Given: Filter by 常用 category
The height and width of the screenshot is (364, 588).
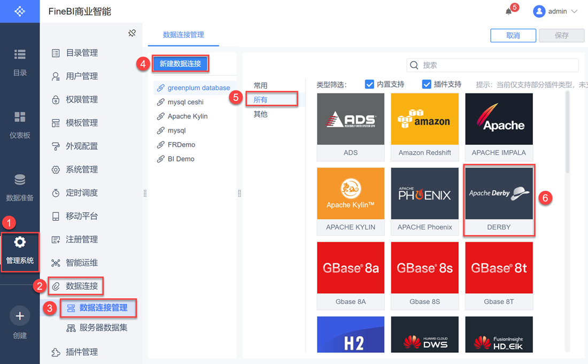Looking at the screenshot, I should point(261,86).
